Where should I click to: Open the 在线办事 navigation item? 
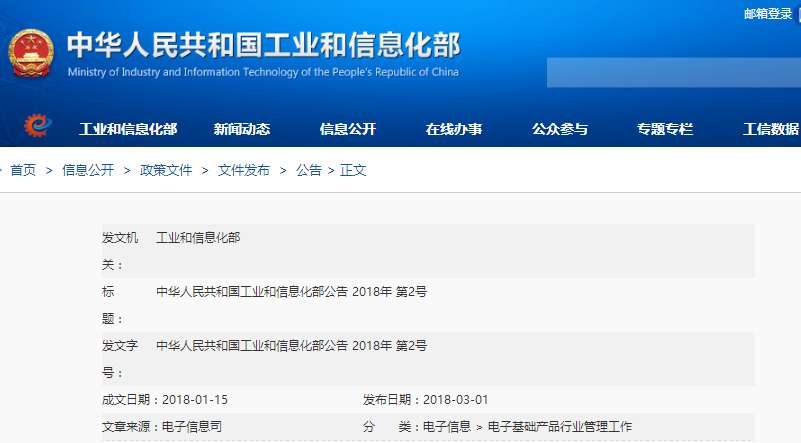point(453,129)
